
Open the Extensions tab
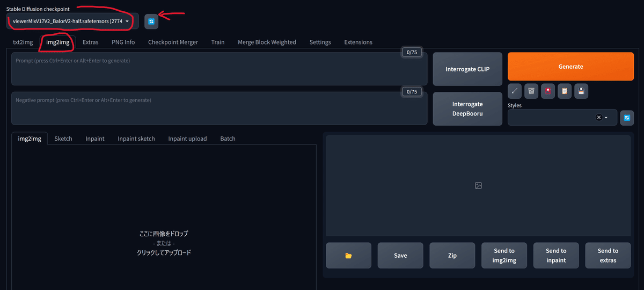click(x=358, y=42)
